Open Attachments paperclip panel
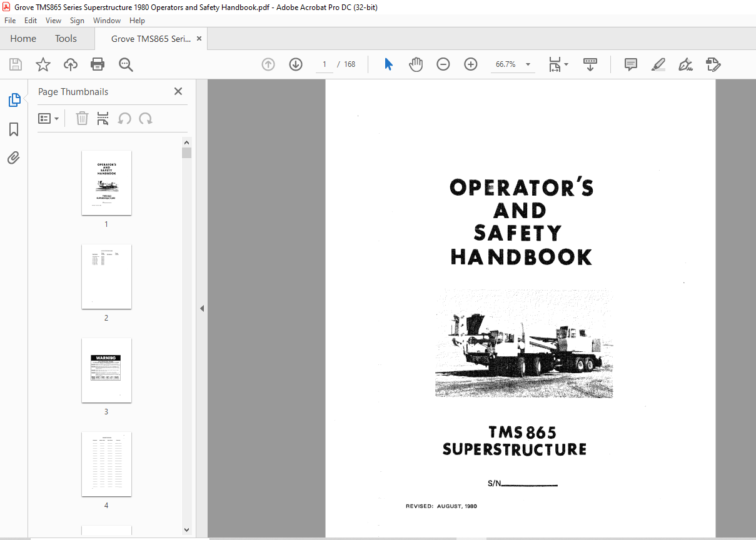 [x=14, y=157]
